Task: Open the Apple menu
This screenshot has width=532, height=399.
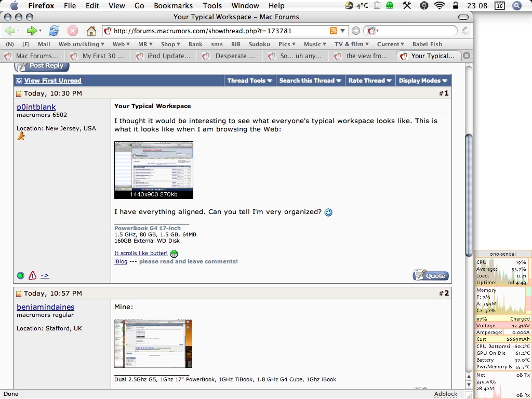Action: [x=14, y=5]
